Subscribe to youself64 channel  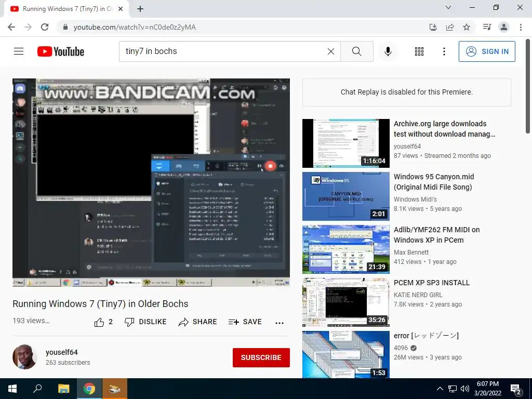coord(261,357)
